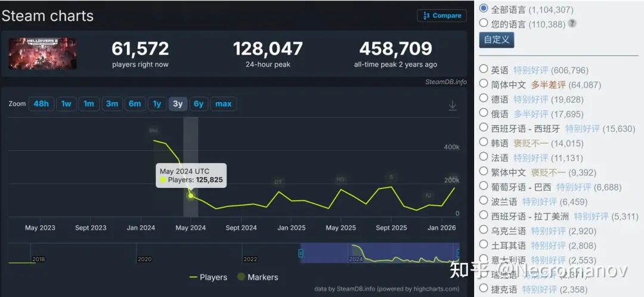
Task: Choose the 英语 language radio button
Action: (484, 69)
